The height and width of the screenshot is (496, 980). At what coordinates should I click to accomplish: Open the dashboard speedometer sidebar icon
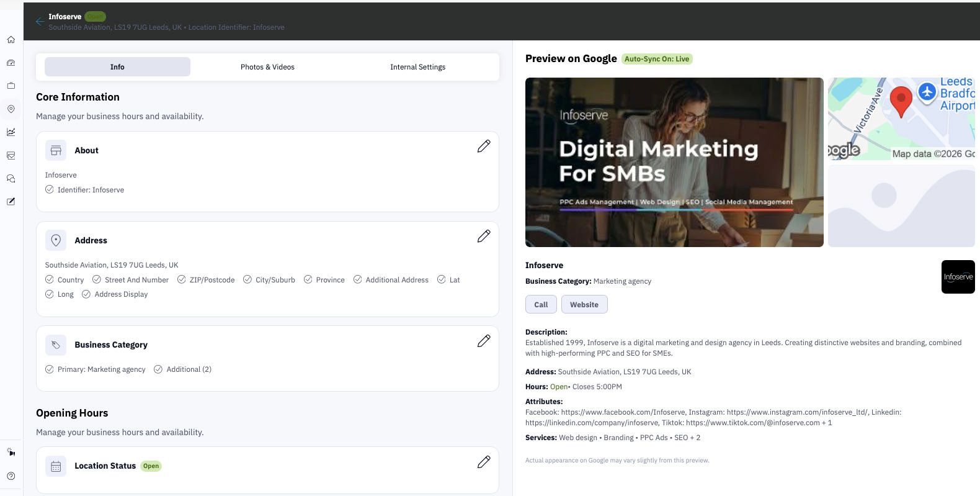[11, 63]
